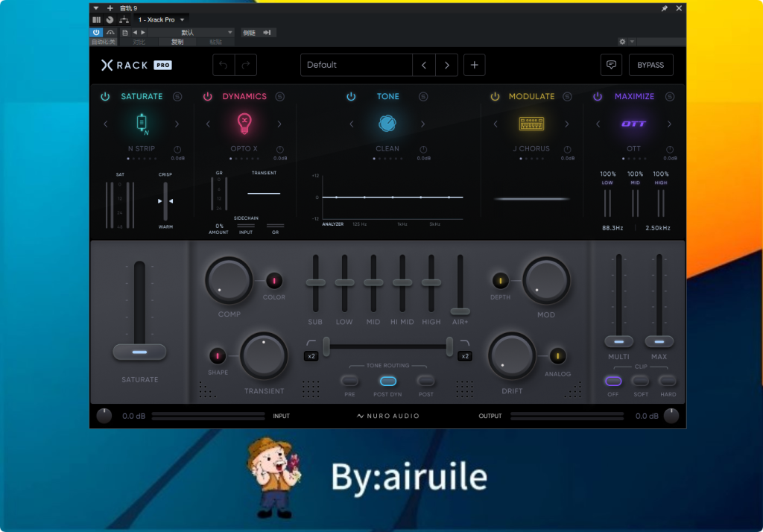Switch to next MODULATE algorithm
Image resolution: width=763 pixels, height=532 pixels.
(567, 124)
